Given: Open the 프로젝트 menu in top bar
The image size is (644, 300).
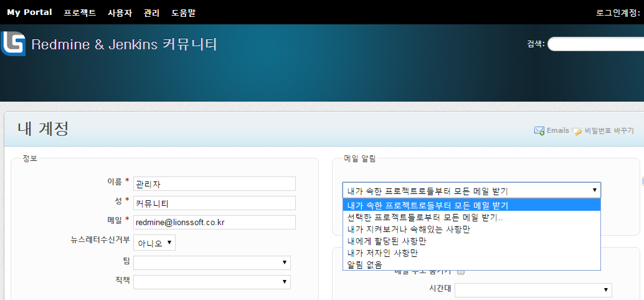Looking at the screenshot, I should point(80,12).
